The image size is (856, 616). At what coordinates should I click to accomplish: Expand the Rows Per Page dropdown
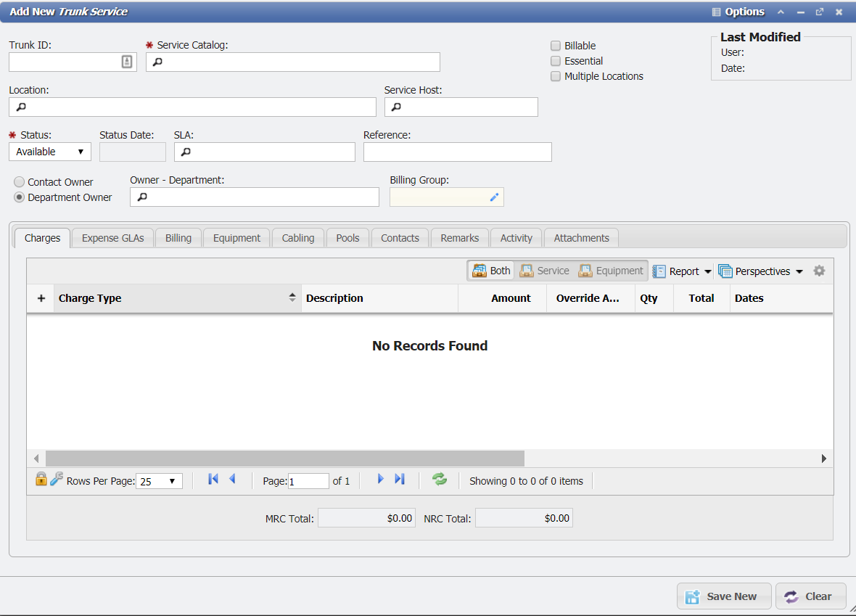(159, 481)
